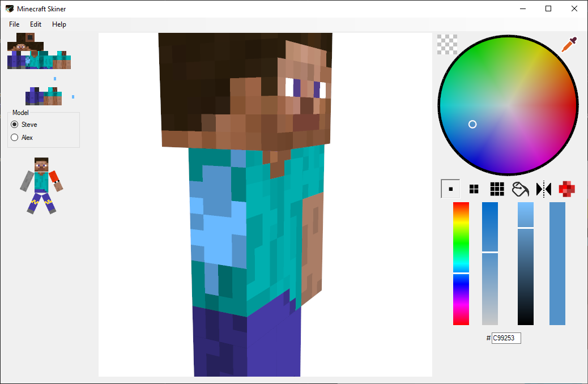Maximize the Minecraft Skiner window
This screenshot has height=384, width=588.
pos(548,8)
